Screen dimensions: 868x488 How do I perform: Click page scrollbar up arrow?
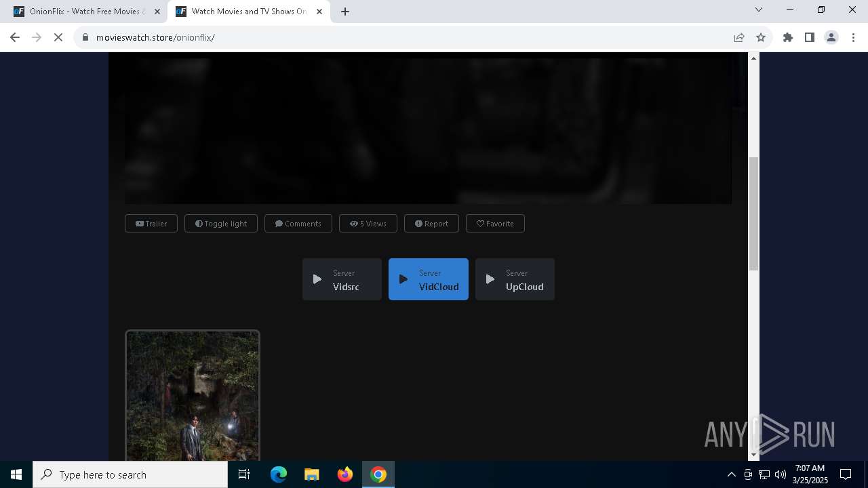[753, 58]
